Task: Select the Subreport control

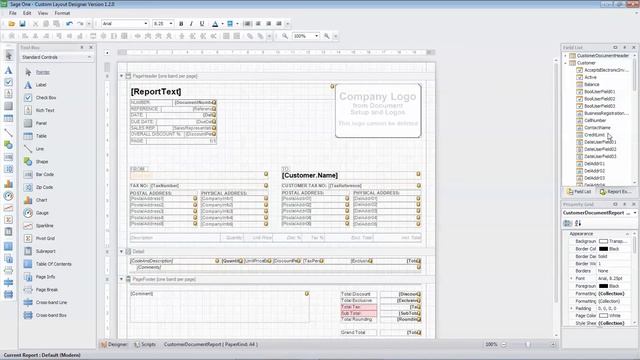Action: 45,251
